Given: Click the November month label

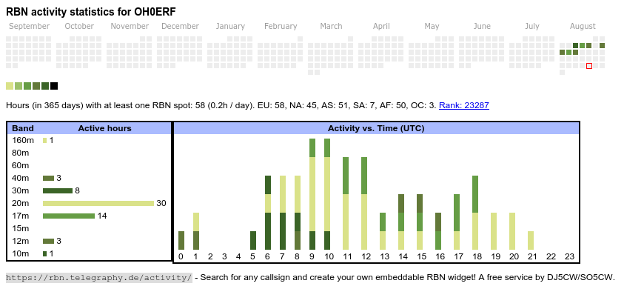Looking at the screenshot, I should [x=130, y=27].
